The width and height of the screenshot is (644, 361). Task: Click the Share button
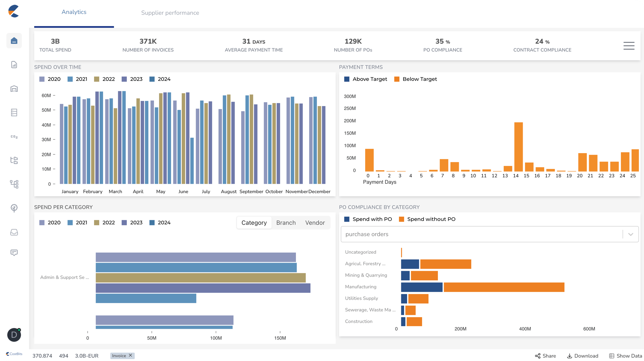[545, 356]
